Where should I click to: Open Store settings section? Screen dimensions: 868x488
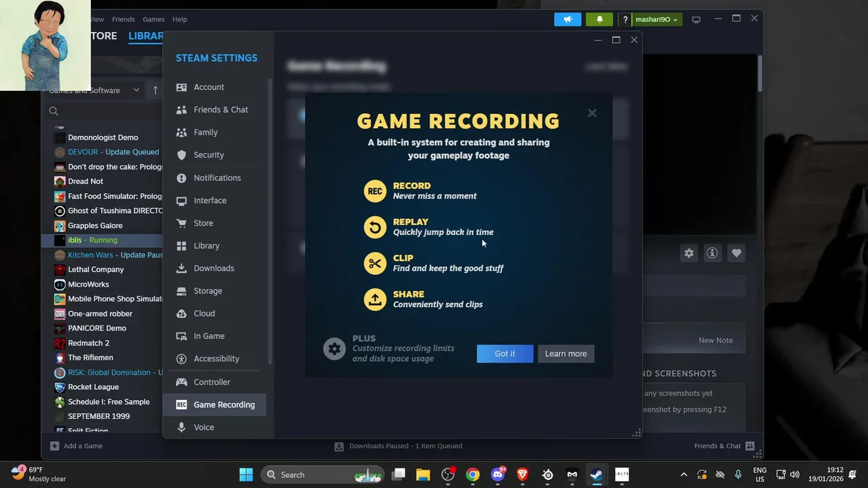[214, 223]
